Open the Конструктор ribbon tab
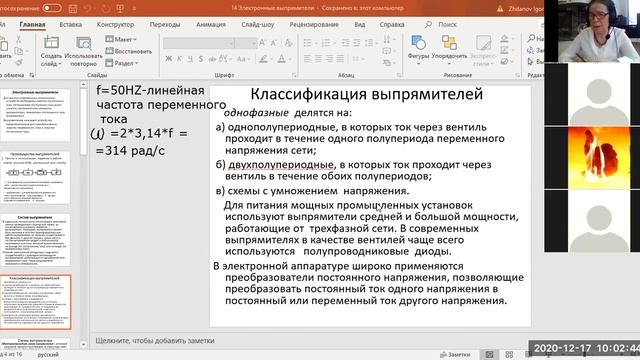 [x=116, y=24]
